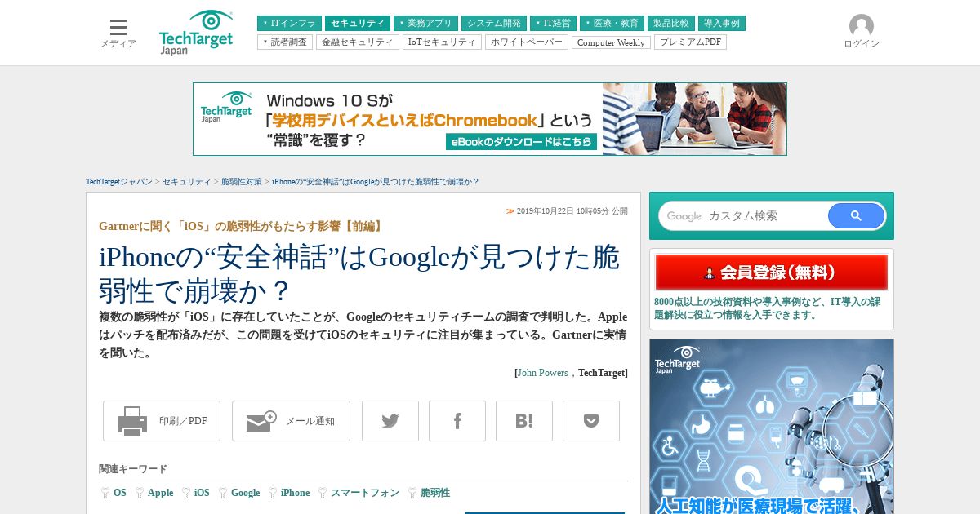Click the TechTarget Japan logo

pyautogui.click(x=196, y=33)
